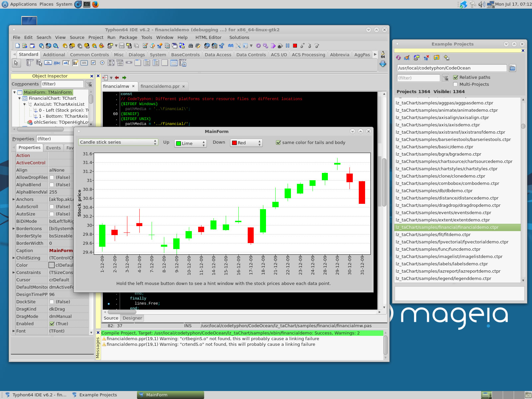This screenshot has height=399, width=532.
Task: Toggle the DockSite property checkbox
Action: pyautogui.click(x=52, y=302)
